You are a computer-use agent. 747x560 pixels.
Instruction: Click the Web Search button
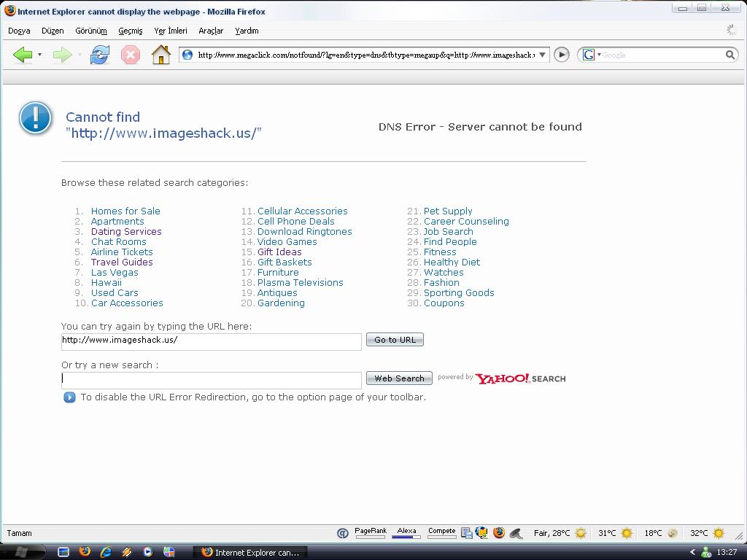(399, 378)
